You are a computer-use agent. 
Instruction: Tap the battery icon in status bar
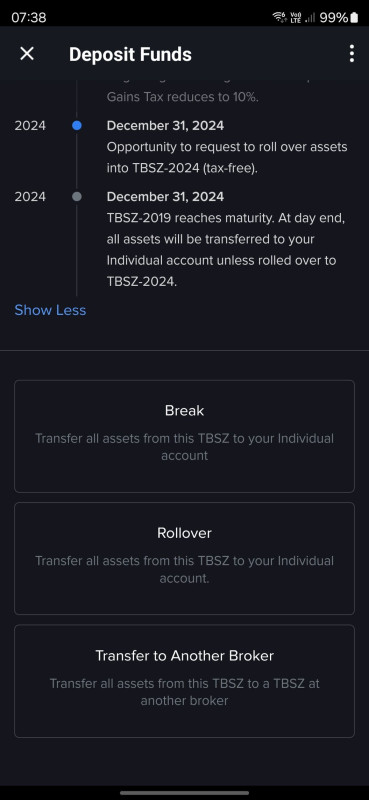[354, 17]
